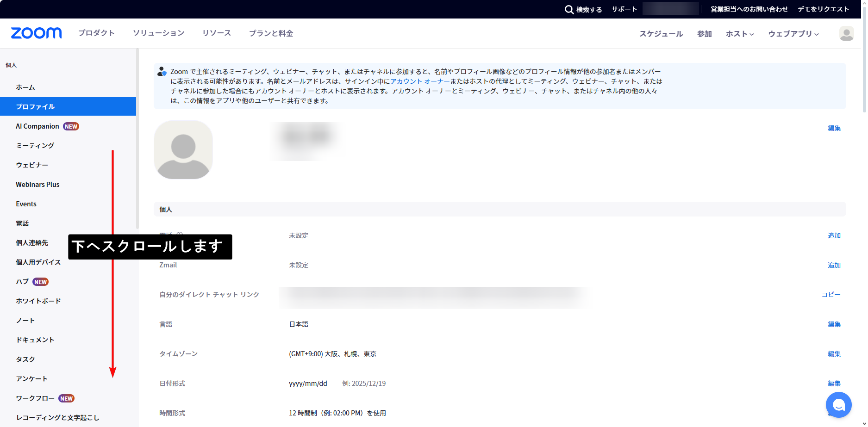Click the large profile picture placeholder
Screen dimensions: 868x427
click(183, 150)
